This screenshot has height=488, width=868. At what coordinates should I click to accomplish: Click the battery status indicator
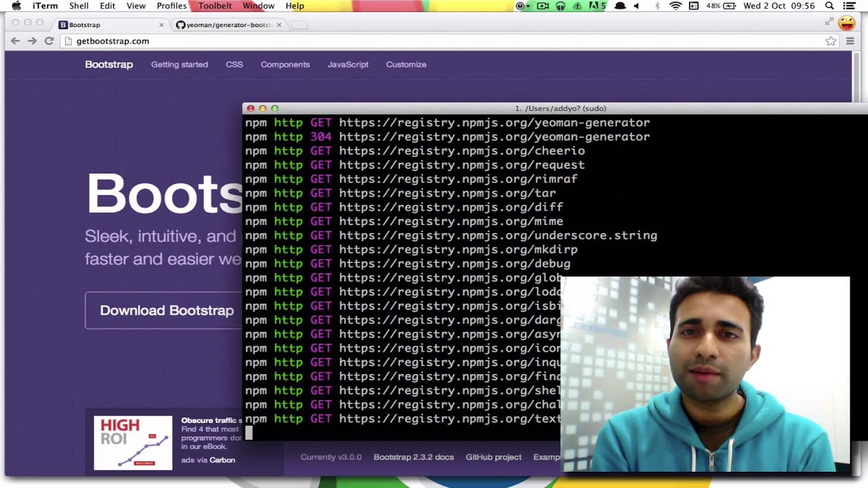coord(722,5)
